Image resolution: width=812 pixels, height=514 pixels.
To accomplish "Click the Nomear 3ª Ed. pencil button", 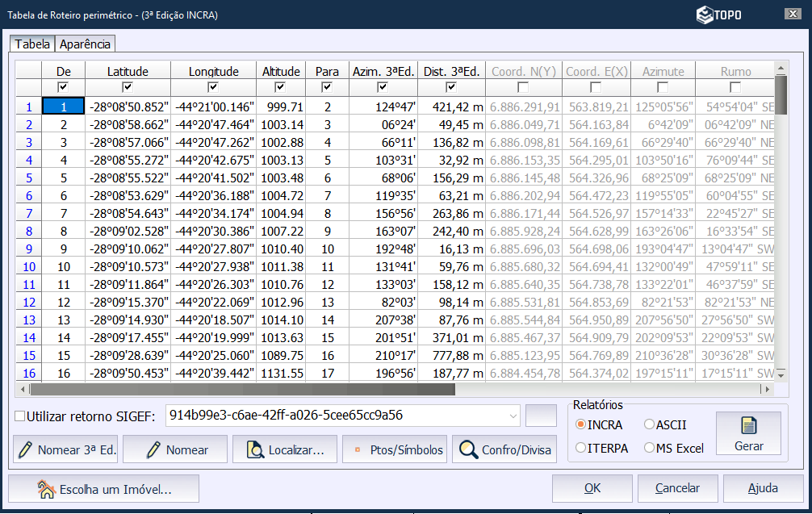I will [65, 449].
